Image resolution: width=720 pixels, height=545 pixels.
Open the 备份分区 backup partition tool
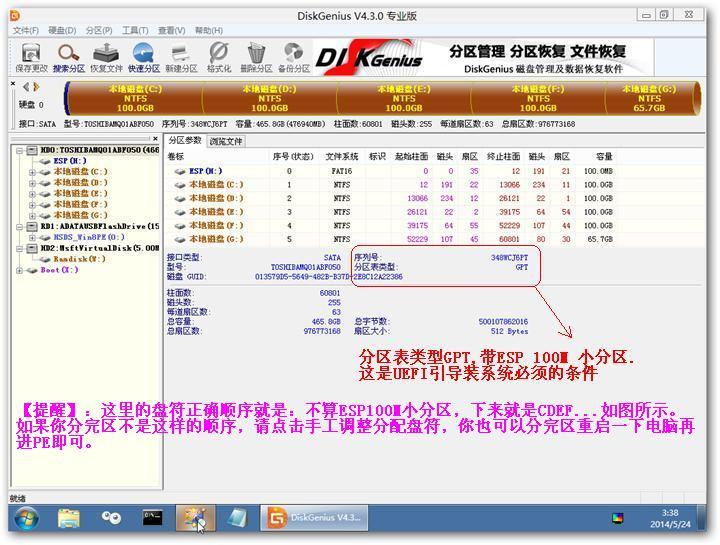point(294,58)
